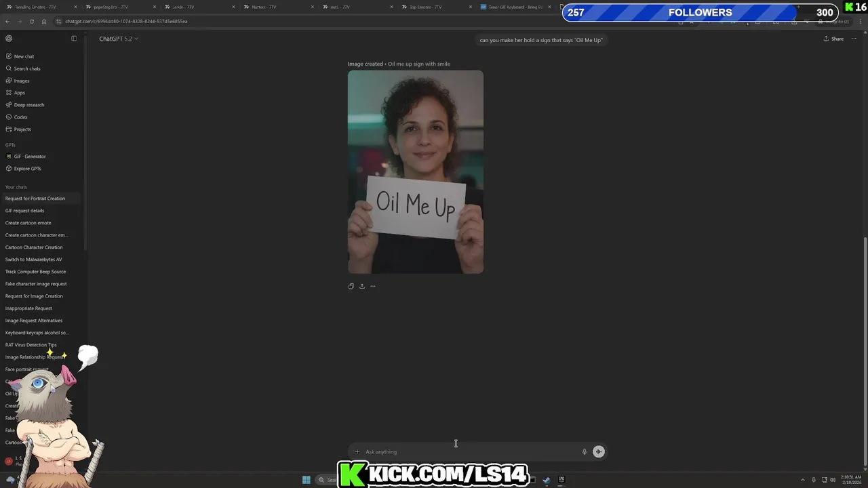Viewport: 868px width, 488px height.
Task: Open chat 'Keyboard keycaps alcohol so...'
Action: [41, 333]
